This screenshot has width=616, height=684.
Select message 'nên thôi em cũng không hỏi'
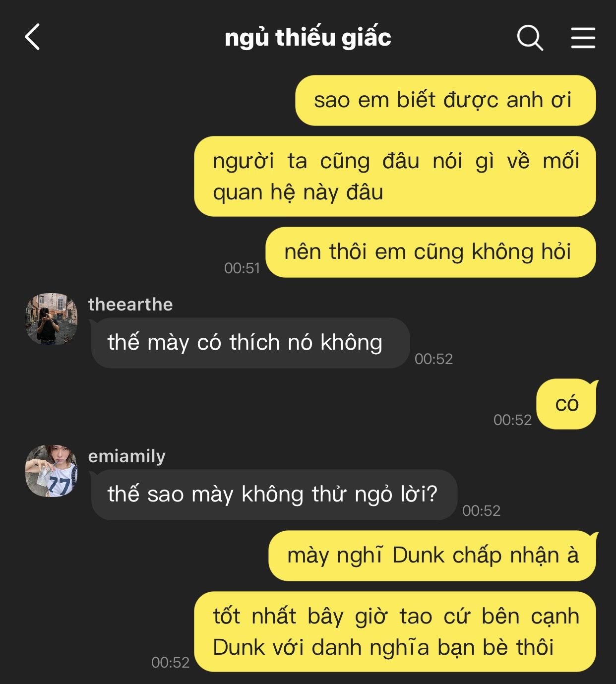(x=431, y=252)
